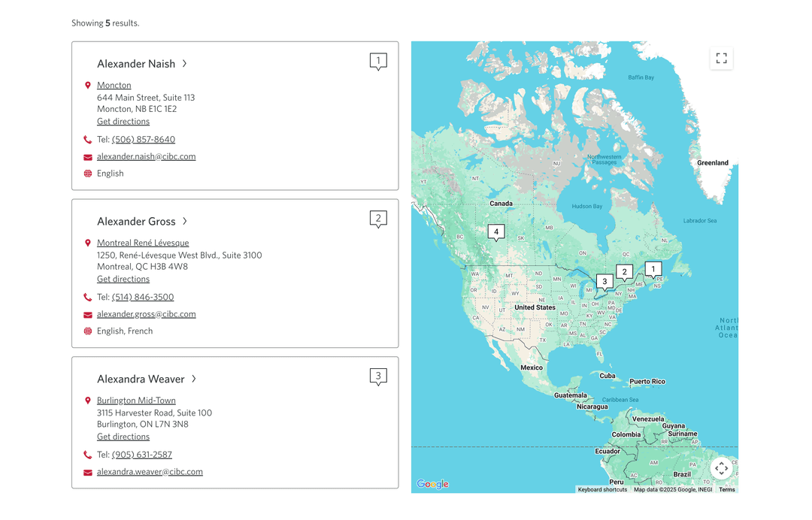Click result badge 2 on Alexander Gross card
The width and height of the screenshot is (812, 520).
coord(378,219)
